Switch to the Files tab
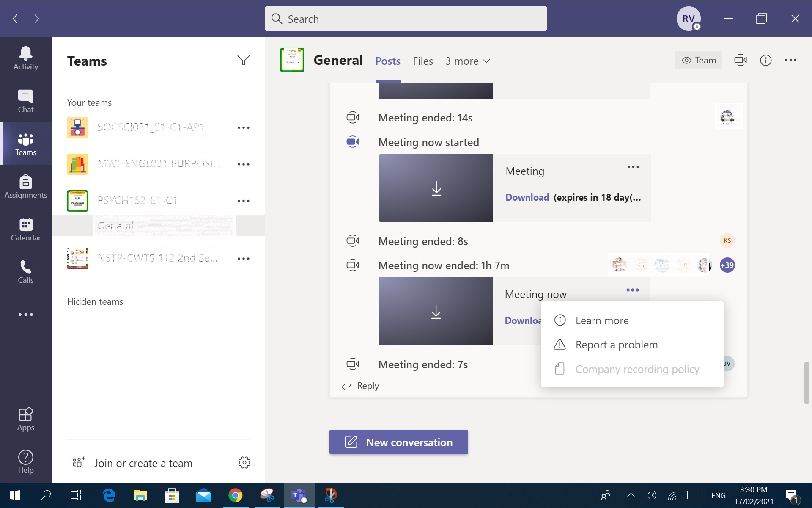812x508 pixels. pos(422,61)
